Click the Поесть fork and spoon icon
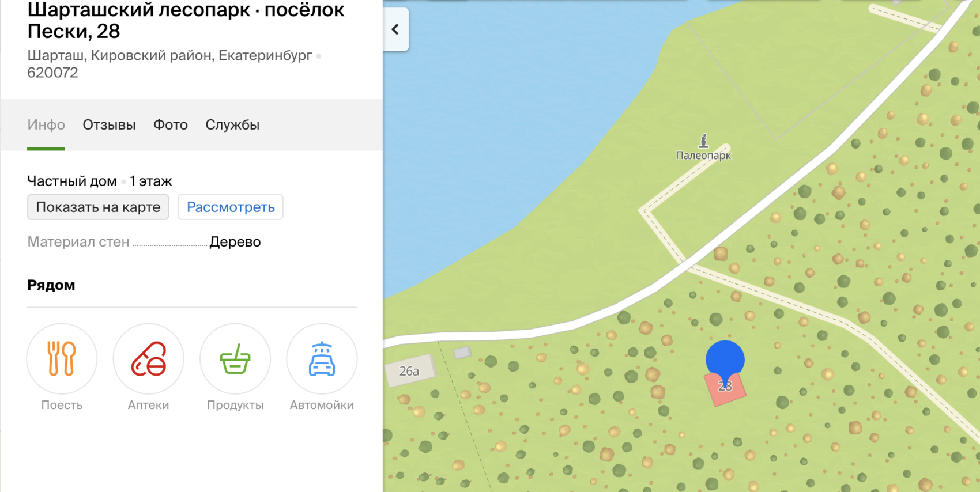 [62, 358]
